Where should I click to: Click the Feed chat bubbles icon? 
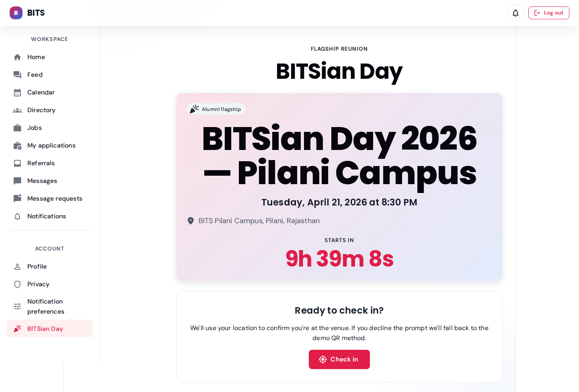(17, 75)
